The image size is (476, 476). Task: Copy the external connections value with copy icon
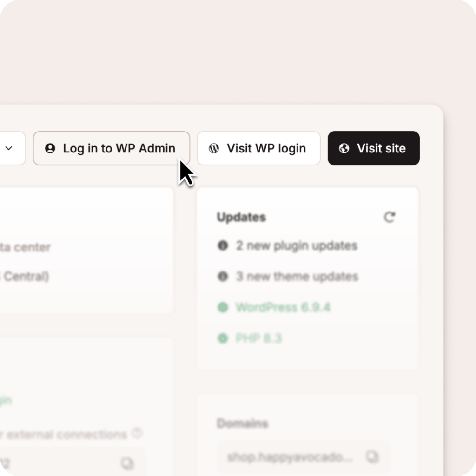tap(127, 463)
